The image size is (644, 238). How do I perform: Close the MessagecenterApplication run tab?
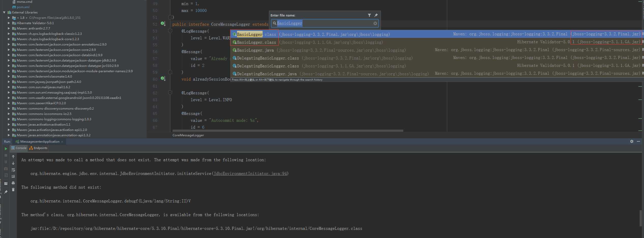click(x=62, y=142)
